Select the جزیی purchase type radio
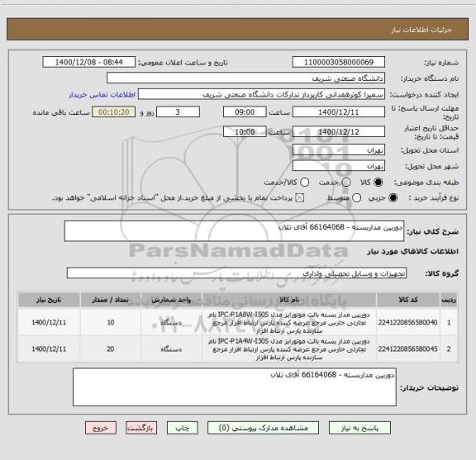476x460 pixels. point(393,198)
